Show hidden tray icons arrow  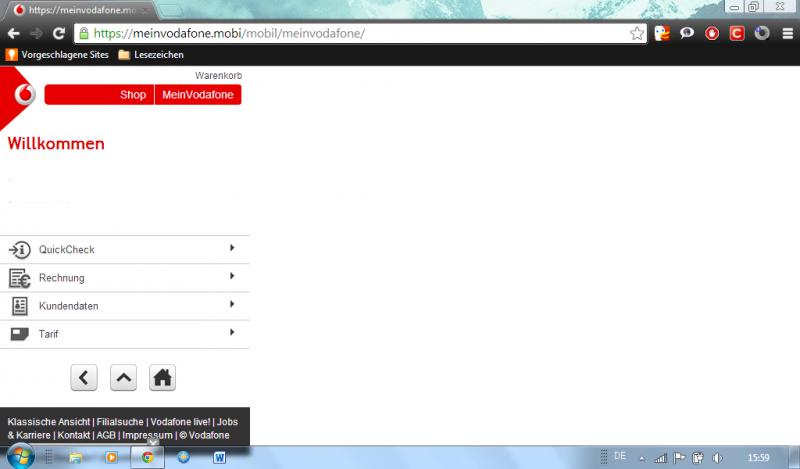coord(642,458)
